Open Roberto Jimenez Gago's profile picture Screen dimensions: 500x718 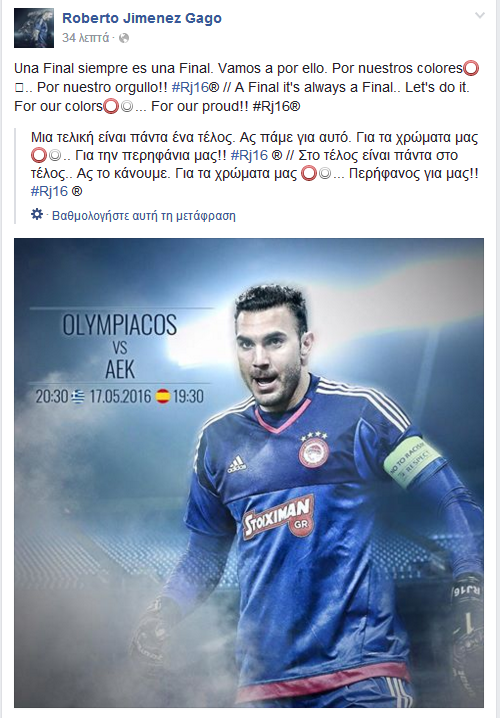[33, 28]
